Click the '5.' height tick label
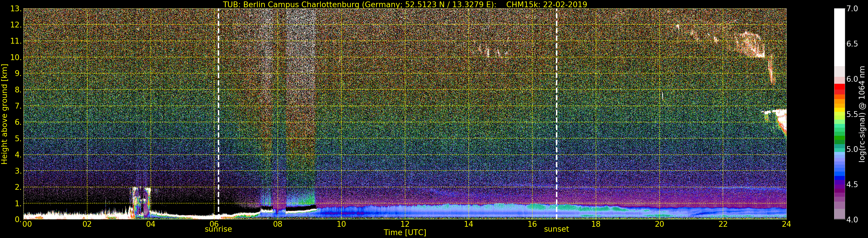This screenshot has height=238, width=868. point(18,138)
